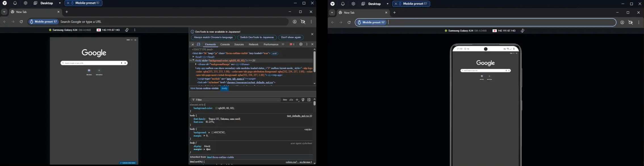Switch to the Console tab
644x166 pixels.
click(x=225, y=45)
